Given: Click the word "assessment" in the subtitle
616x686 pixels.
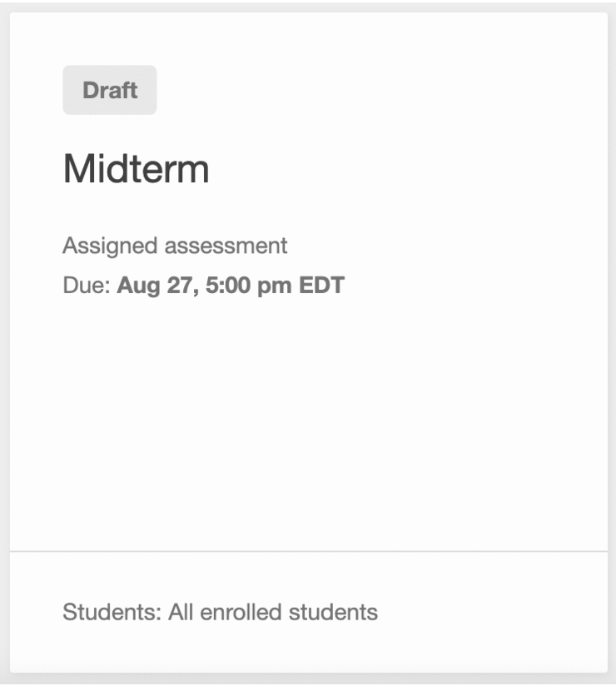Looking at the screenshot, I should click(x=226, y=246).
